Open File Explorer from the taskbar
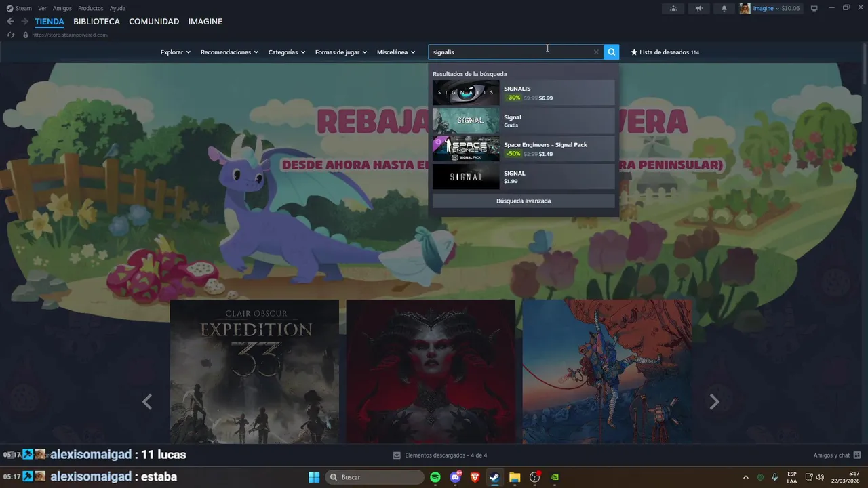This screenshot has height=488, width=868. pyautogui.click(x=514, y=477)
